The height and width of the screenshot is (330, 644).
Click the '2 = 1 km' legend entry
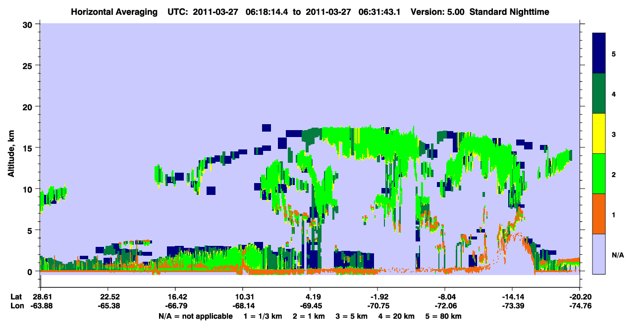(310, 316)
